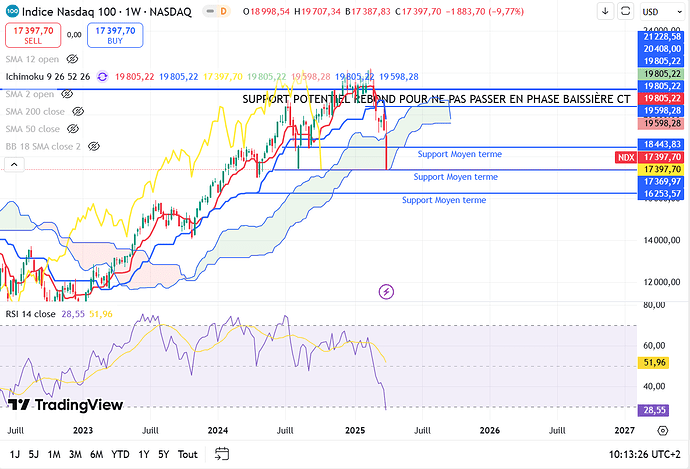The image size is (690, 469).
Task: Click the Support Moyen terme label near 16 253
Action: [444, 200]
